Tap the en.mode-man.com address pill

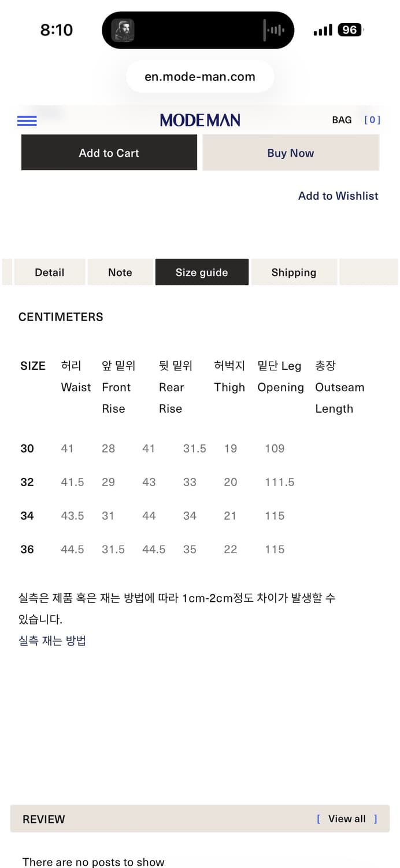(200, 76)
